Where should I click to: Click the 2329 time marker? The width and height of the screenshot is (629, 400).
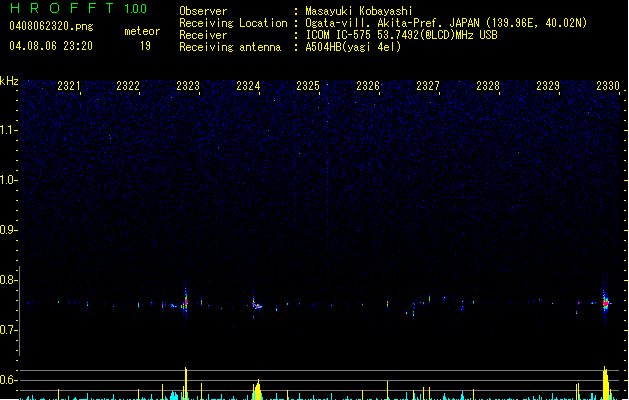(548, 86)
